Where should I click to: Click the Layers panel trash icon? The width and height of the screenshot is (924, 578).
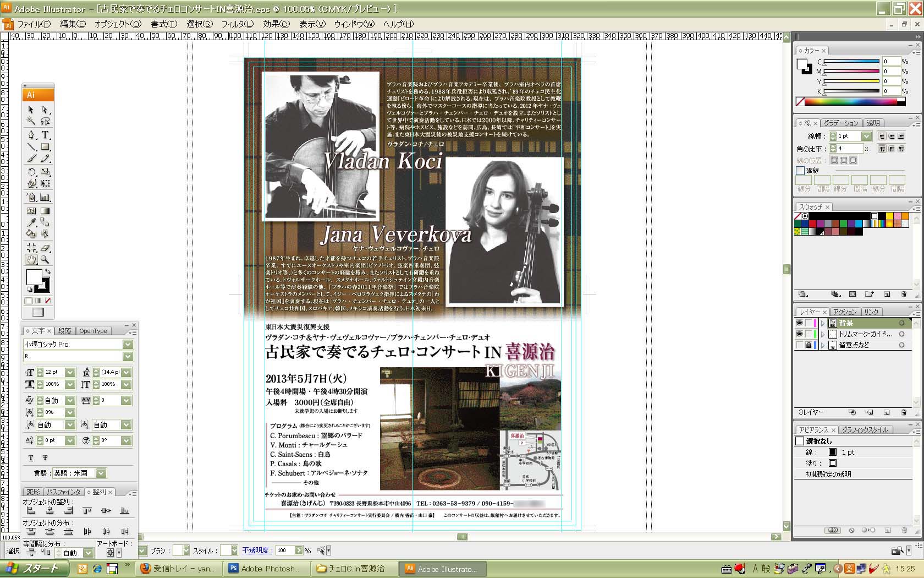(x=904, y=412)
